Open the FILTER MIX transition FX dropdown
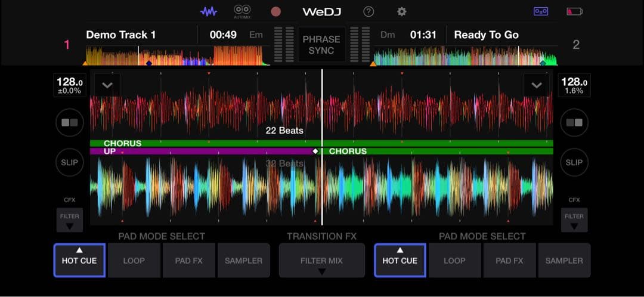This screenshot has height=297, width=644. [321, 261]
